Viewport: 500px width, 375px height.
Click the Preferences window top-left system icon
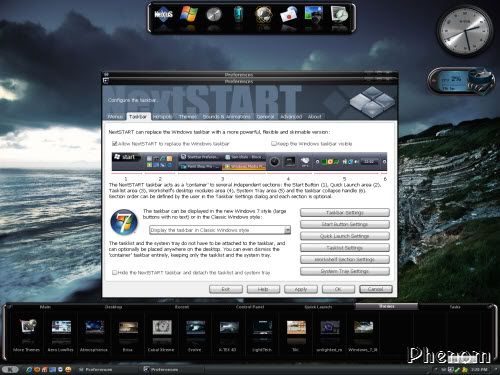pos(106,81)
